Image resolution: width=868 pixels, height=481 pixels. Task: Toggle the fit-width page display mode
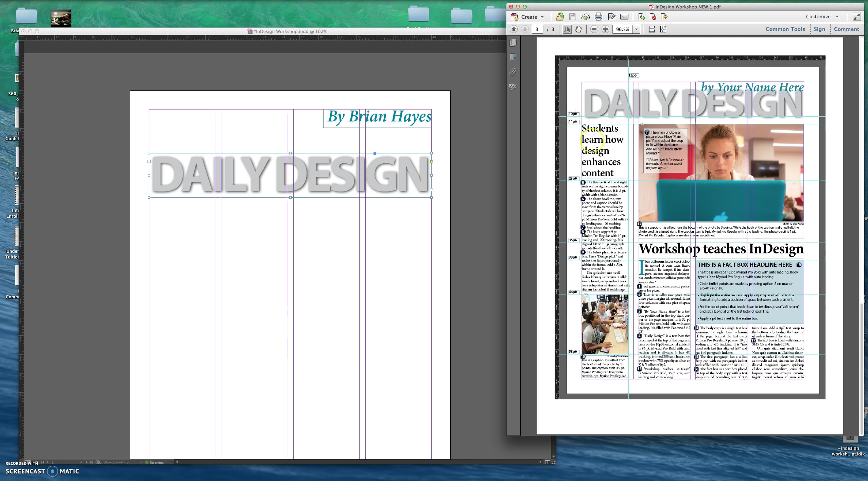coord(652,30)
